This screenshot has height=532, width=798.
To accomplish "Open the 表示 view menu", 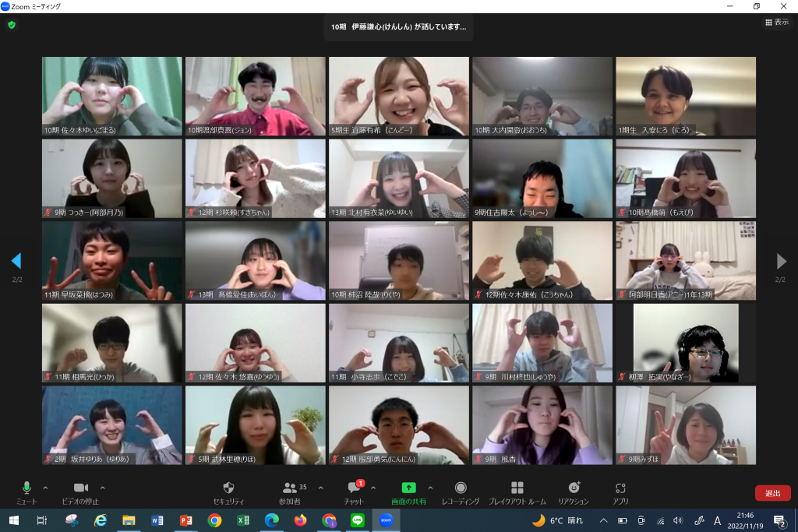I will pyautogui.click(x=777, y=23).
